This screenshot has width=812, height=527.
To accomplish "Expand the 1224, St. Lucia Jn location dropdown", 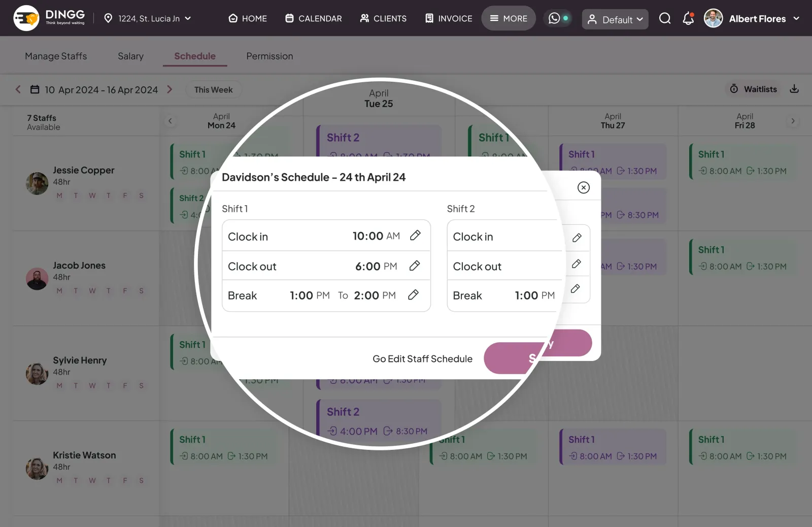I will tap(148, 18).
